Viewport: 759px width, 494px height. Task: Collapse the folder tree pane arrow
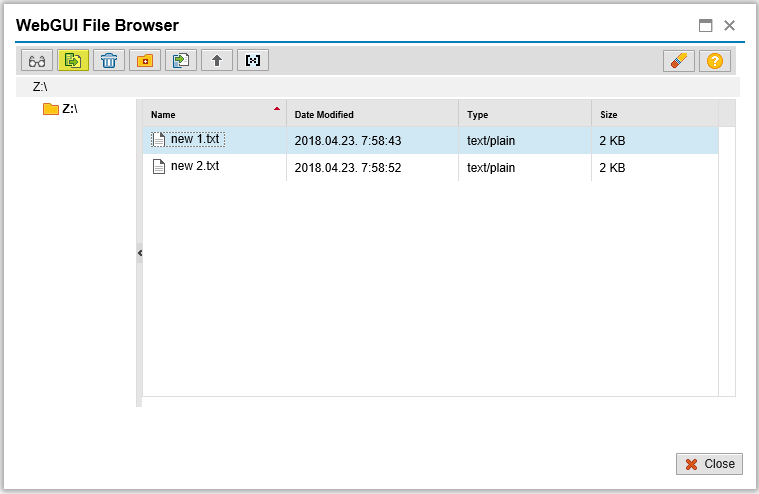coord(139,253)
